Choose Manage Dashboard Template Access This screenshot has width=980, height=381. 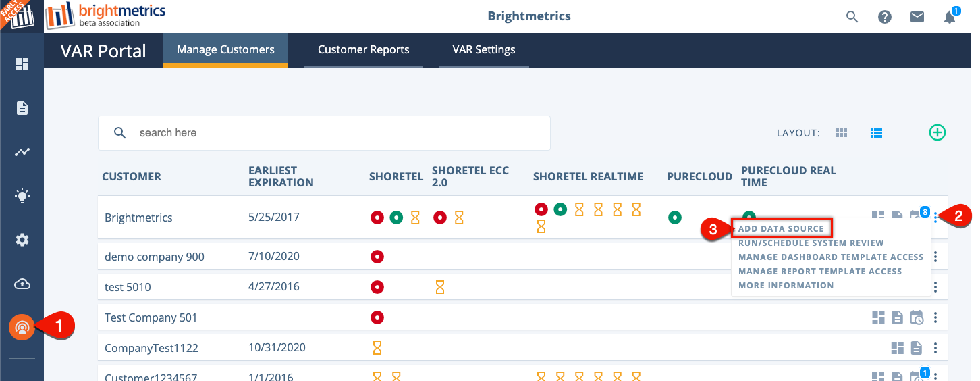[x=831, y=257]
